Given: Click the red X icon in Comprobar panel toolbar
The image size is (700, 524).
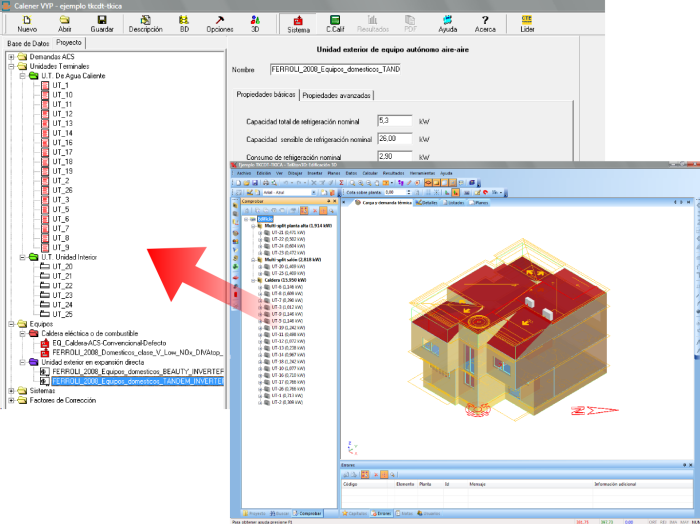Looking at the screenshot, I should [x=315, y=211].
